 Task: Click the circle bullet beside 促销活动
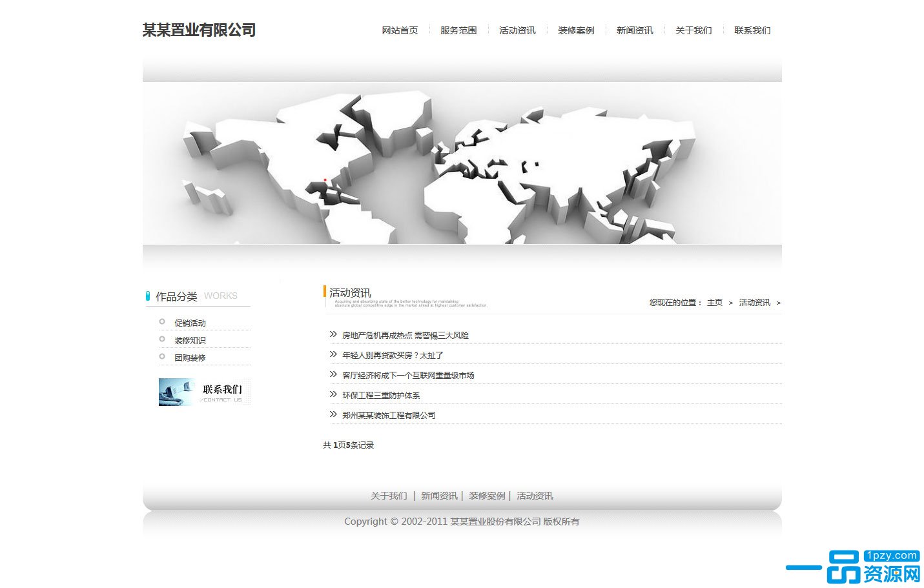(x=162, y=321)
